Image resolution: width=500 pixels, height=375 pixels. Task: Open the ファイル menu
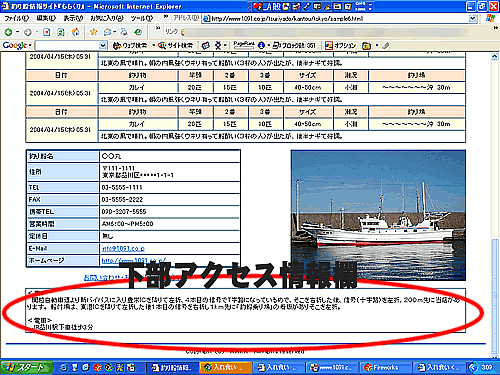tap(17, 18)
